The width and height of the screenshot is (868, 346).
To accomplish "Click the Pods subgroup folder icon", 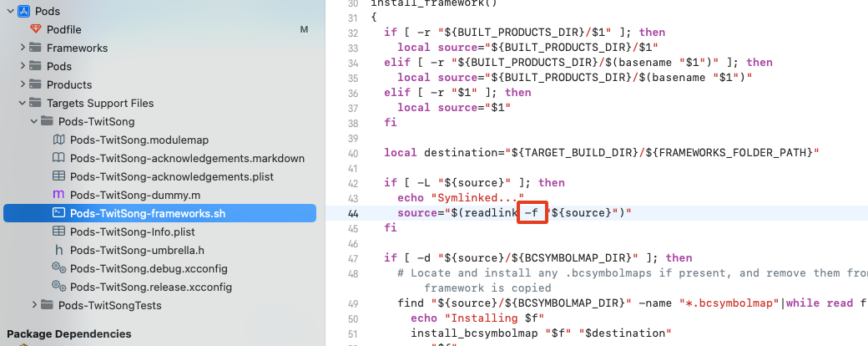I will pyautogui.click(x=36, y=66).
